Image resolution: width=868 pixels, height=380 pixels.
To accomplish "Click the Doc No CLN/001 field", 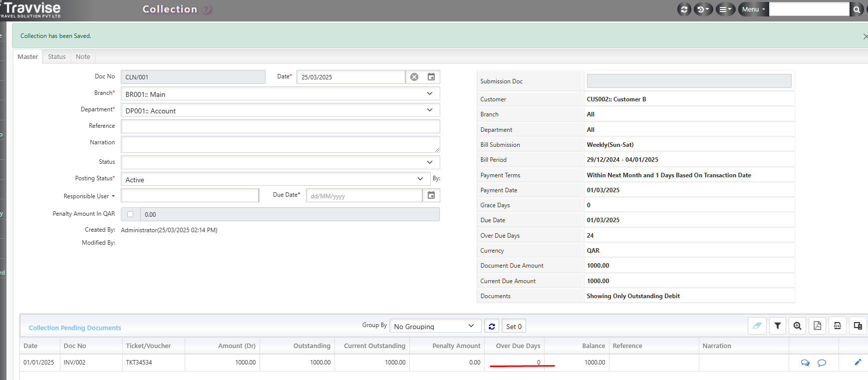I will [x=193, y=77].
